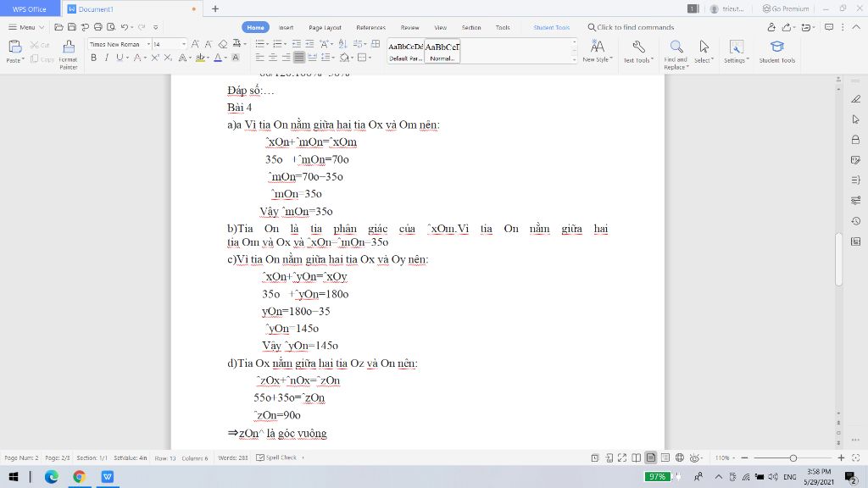
Task: Undo the last action
Action: tap(125, 27)
